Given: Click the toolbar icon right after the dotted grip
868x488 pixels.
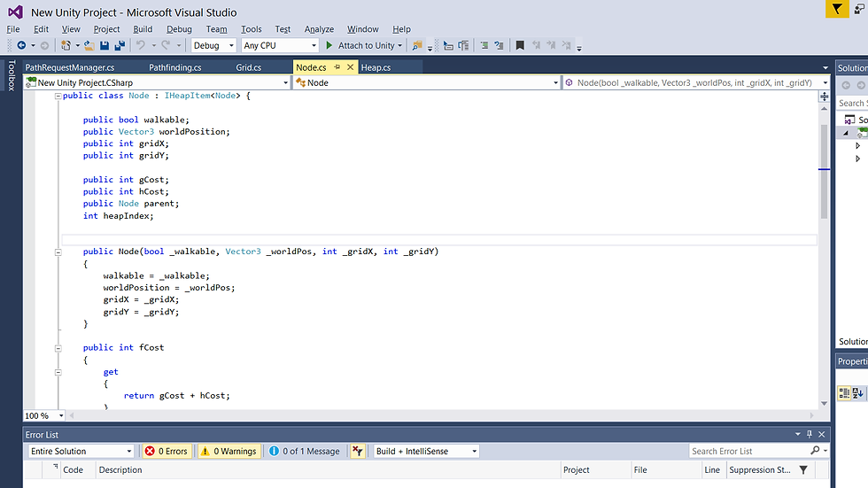Looking at the screenshot, I should 448,45.
